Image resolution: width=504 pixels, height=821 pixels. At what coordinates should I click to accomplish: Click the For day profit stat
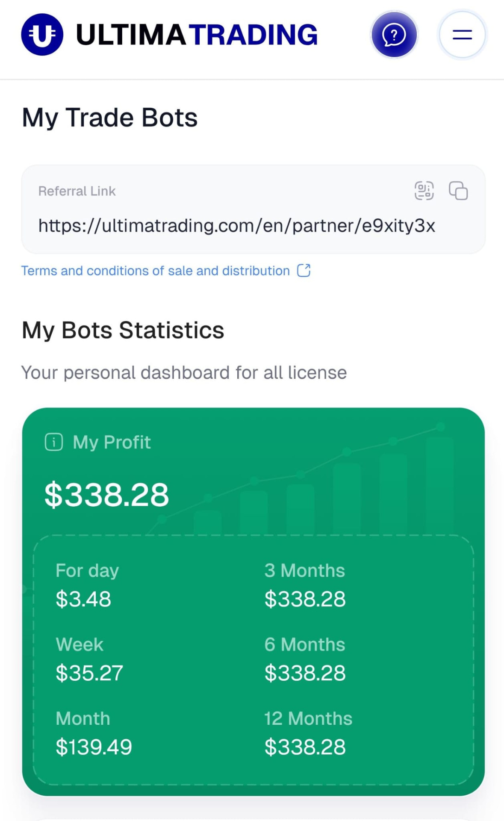click(x=87, y=585)
